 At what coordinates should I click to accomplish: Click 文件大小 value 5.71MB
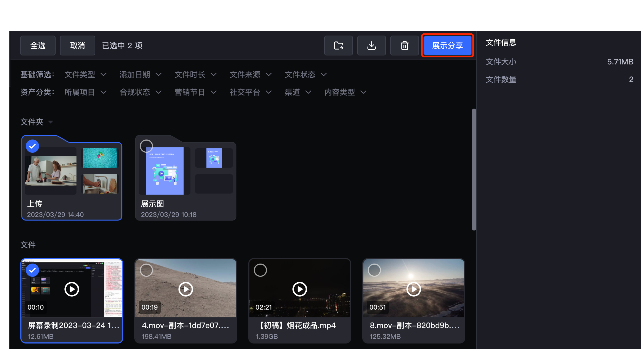tap(620, 62)
